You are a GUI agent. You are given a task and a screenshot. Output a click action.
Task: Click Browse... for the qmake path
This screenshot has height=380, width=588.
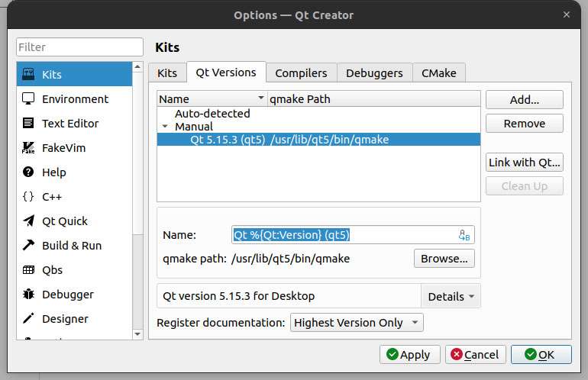(x=444, y=259)
